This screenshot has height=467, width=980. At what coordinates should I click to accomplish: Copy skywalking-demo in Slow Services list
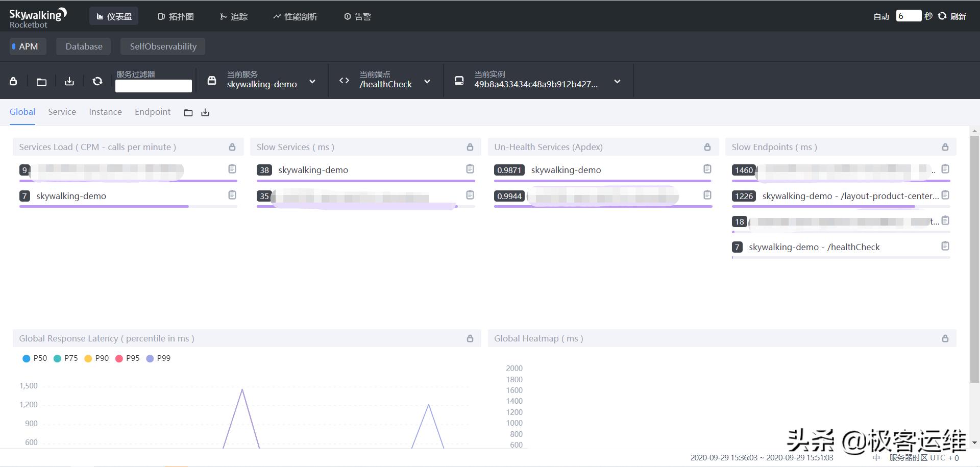(x=470, y=169)
